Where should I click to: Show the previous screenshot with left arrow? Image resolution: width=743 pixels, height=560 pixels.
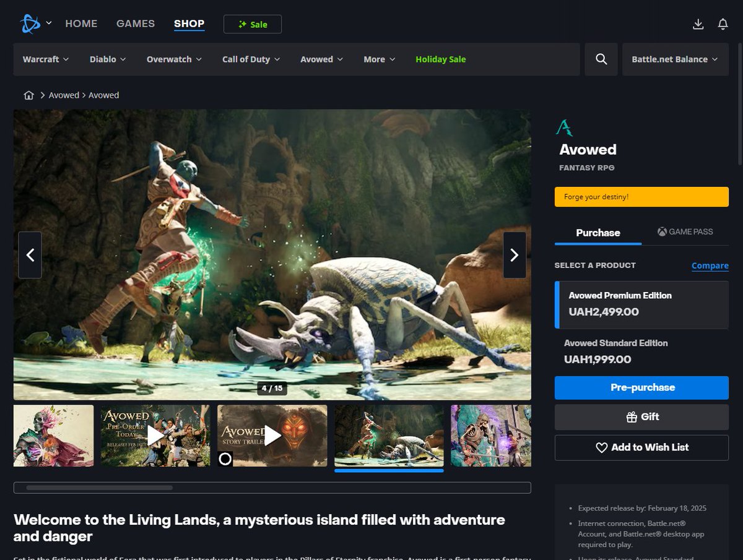[x=30, y=255]
